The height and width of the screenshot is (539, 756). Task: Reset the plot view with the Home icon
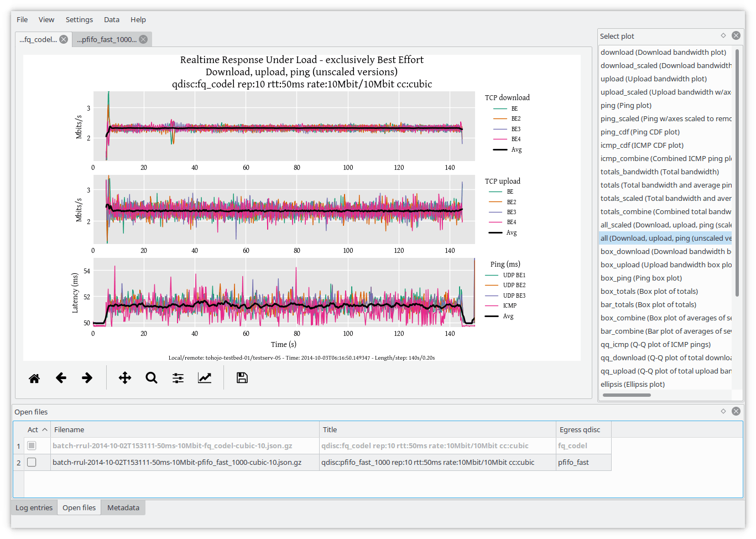click(x=34, y=377)
